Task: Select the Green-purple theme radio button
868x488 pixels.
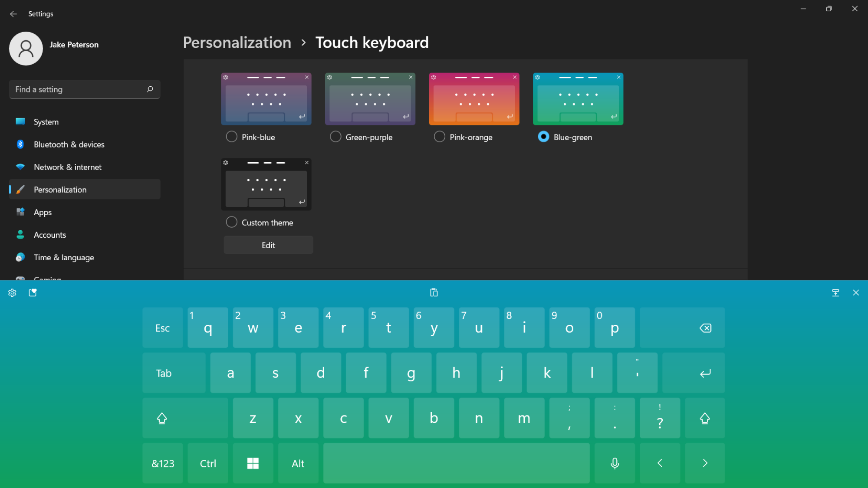Action: [335, 137]
